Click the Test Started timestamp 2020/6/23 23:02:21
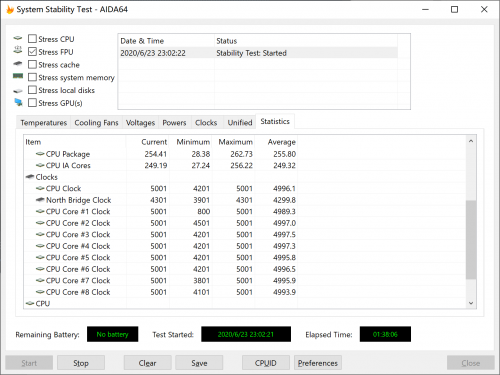The width and height of the screenshot is (500, 375). click(246, 334)
